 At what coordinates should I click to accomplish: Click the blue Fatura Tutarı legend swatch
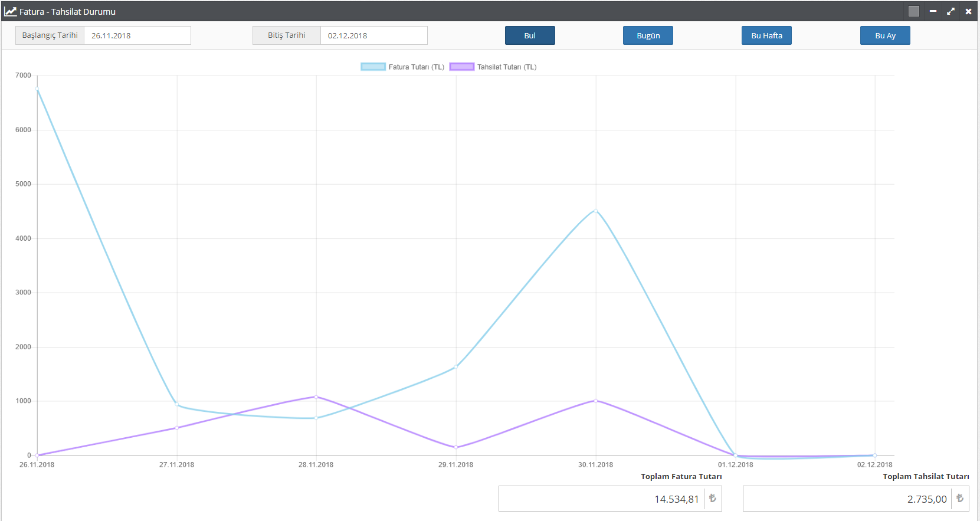pos(373,67)
